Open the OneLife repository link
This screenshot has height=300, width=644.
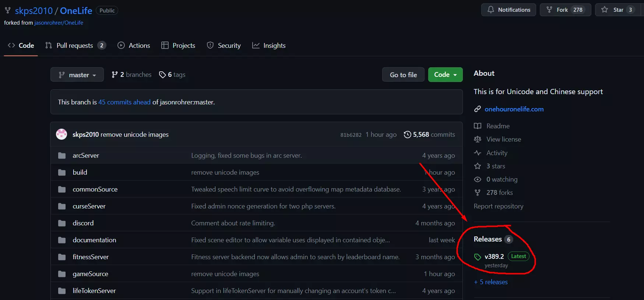pyautogui.click(x=76, y=11)
